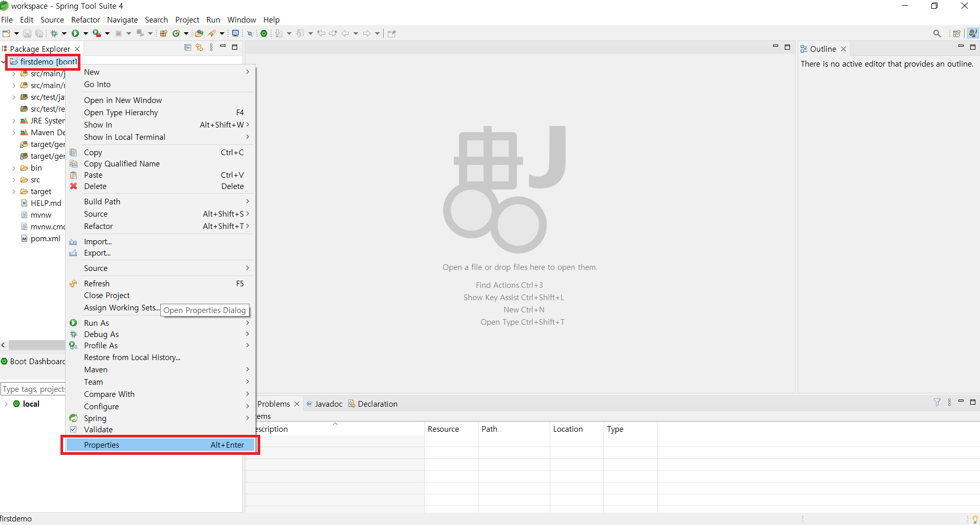This screenshot has height=525, width=980.
Task: Open the Run dropdown arrow in toolbar
Action: 86,34
